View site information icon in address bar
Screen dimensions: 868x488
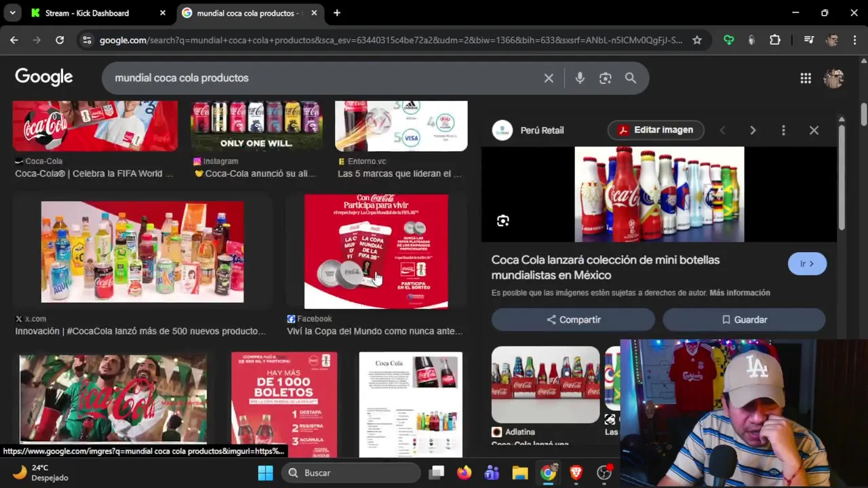87,40
